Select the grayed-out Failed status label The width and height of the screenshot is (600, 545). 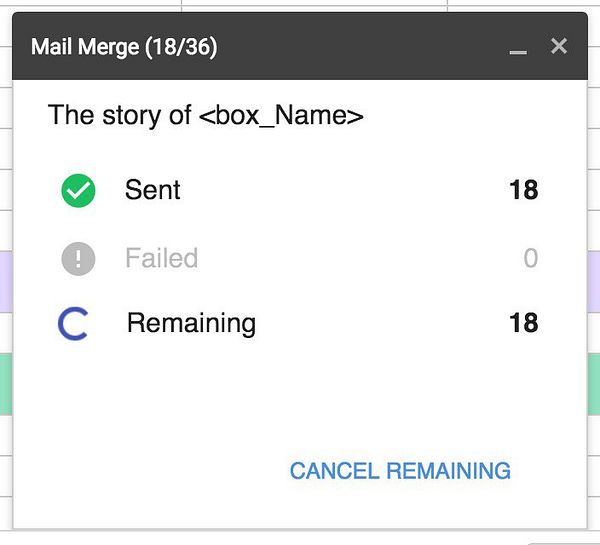pos(161,259)
